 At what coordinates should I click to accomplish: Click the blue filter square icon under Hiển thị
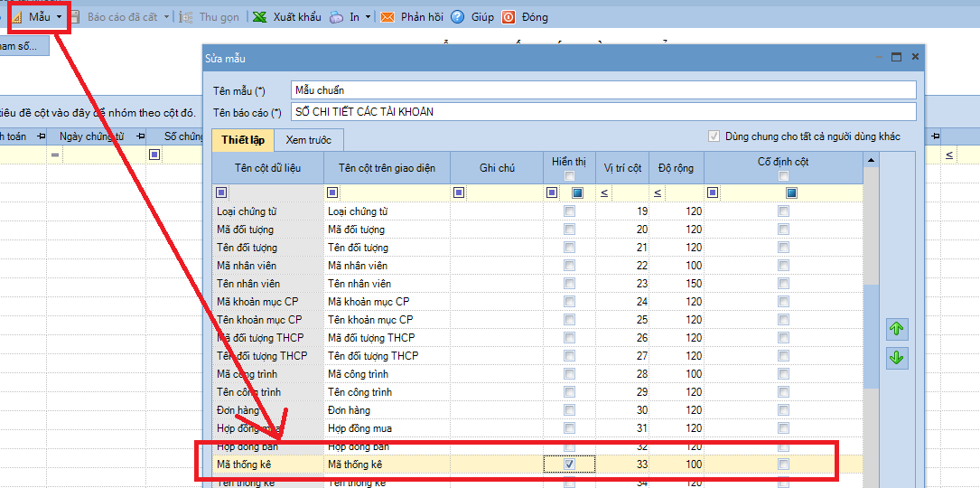(551, 192)
